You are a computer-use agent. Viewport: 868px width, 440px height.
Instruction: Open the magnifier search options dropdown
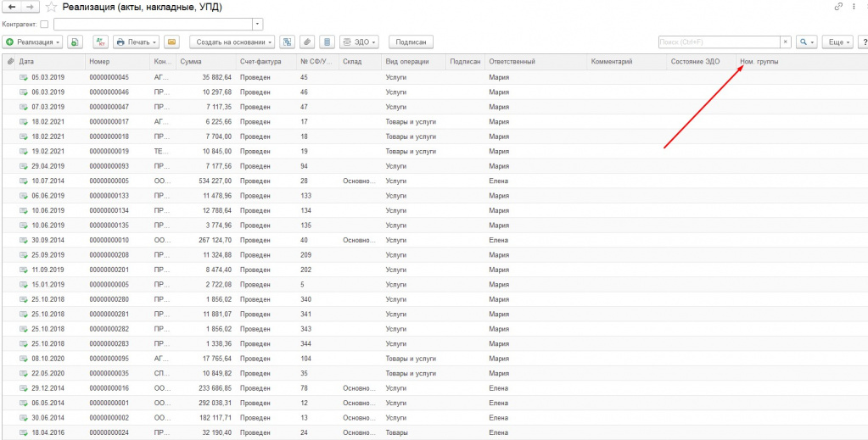806,42
